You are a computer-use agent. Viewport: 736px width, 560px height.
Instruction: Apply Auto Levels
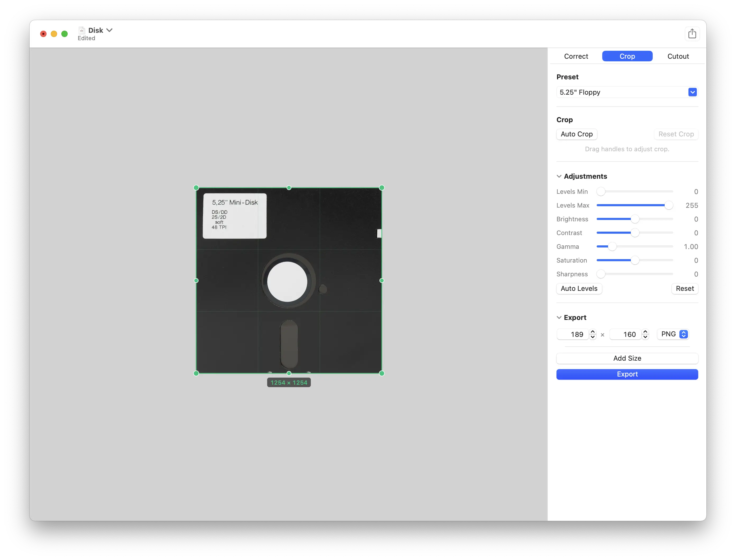[x=579, y=288]
